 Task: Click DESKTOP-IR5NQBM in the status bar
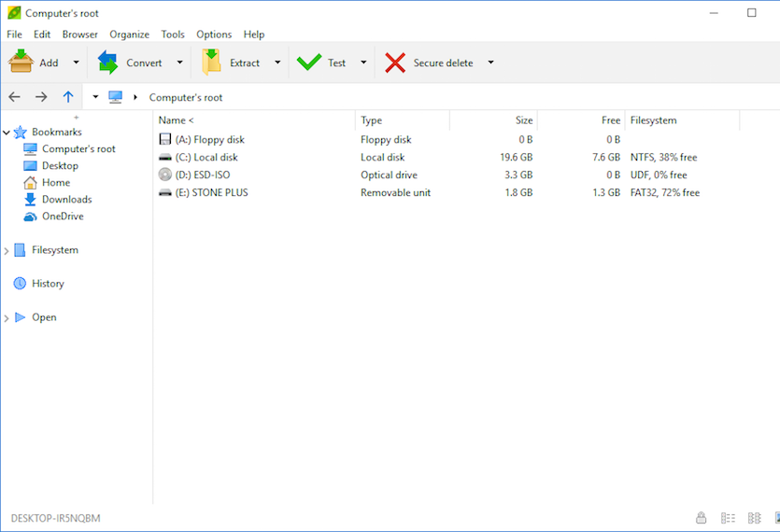(x=56, y=518)
